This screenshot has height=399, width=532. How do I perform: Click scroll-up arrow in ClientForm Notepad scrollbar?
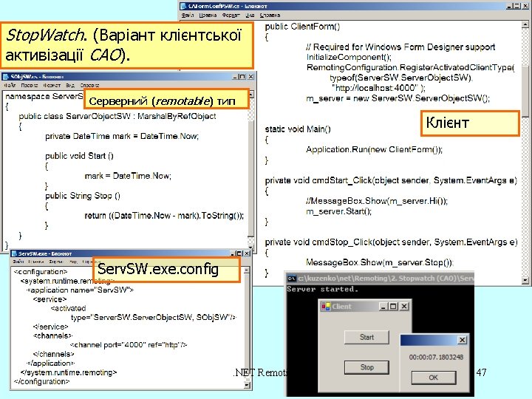[x=525, y=25]
